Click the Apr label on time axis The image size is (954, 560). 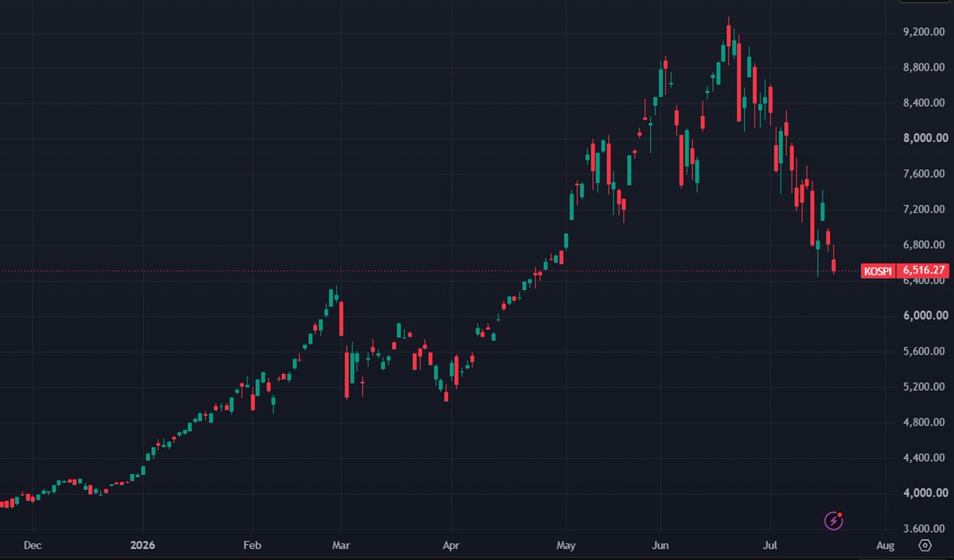click(x=451, y=546)
